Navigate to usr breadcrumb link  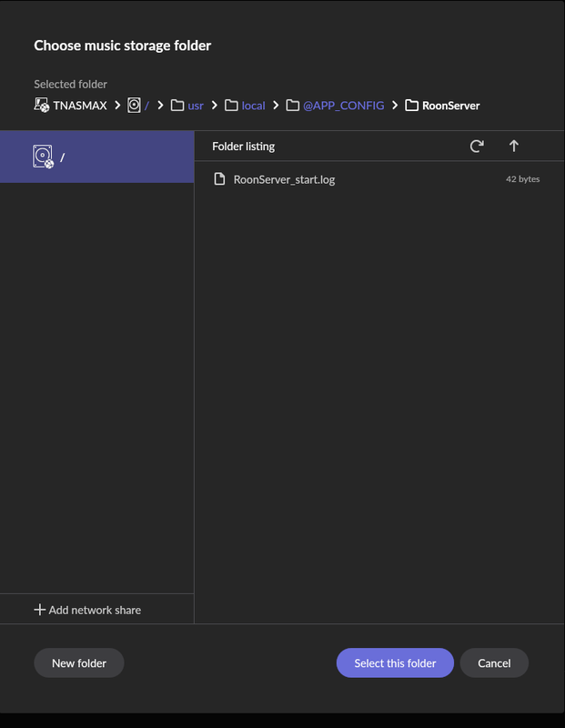tap(196, 106)
